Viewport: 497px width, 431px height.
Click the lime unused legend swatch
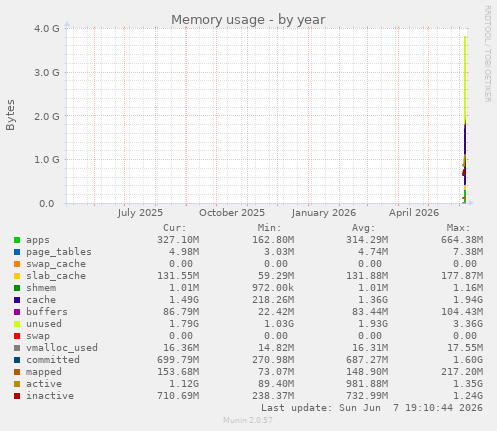(x=17, y=324)
